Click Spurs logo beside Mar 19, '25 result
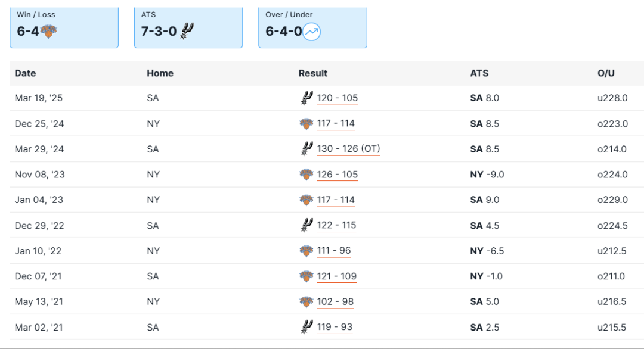The height and width of the screenshot is (349, 644). 306,98
